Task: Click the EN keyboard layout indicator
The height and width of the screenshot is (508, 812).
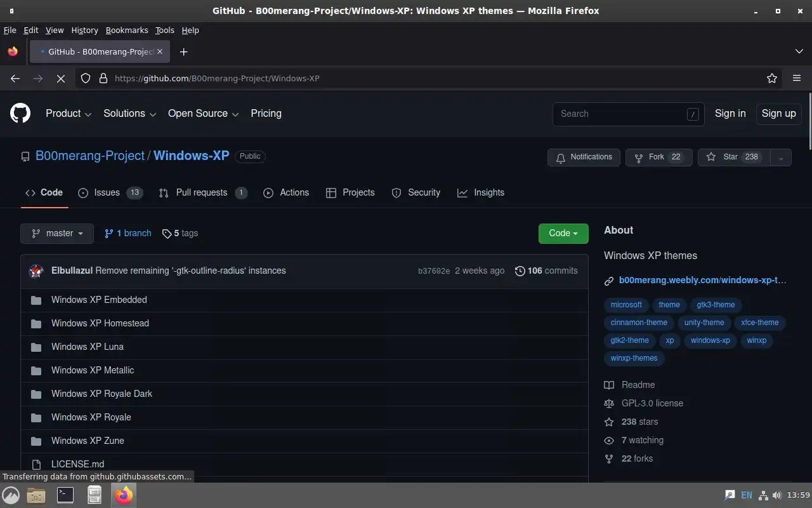Action: (x=747, y=495)
